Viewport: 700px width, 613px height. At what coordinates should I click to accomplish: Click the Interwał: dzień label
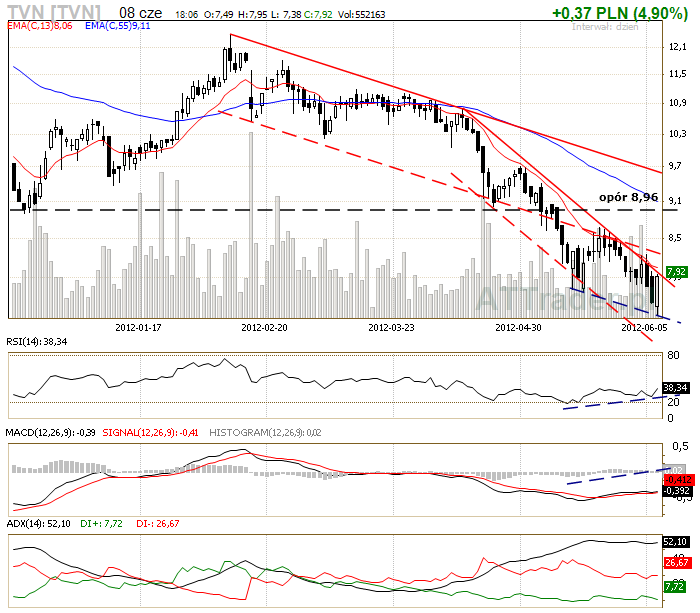coord(605,27)
